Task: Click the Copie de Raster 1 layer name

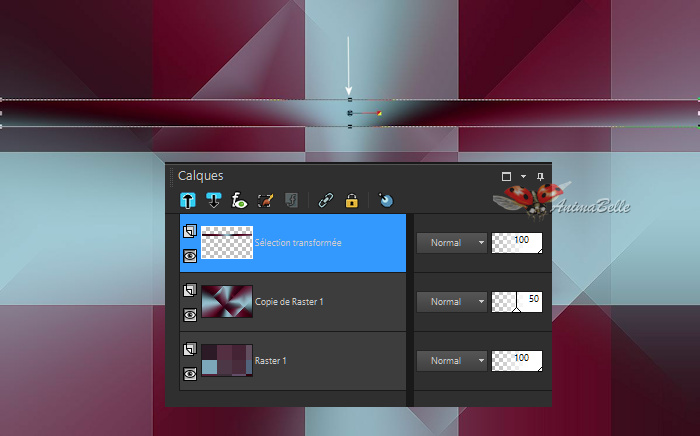Action: 289,302
